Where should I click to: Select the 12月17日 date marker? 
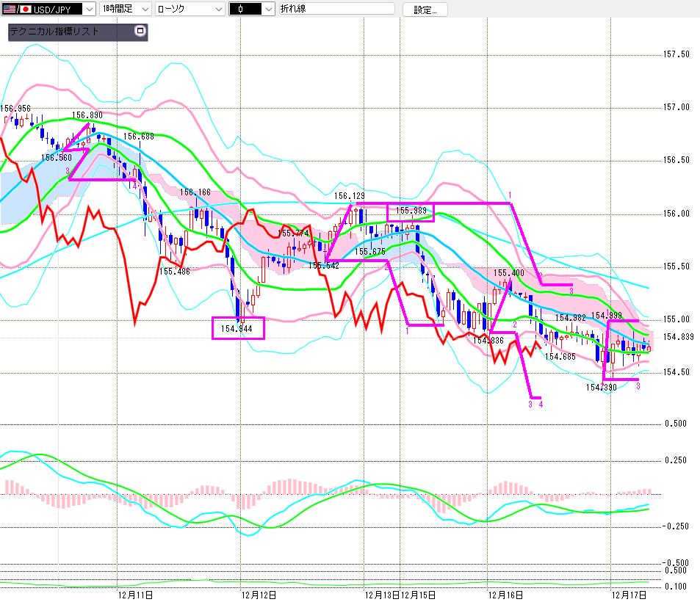(629, 594)
